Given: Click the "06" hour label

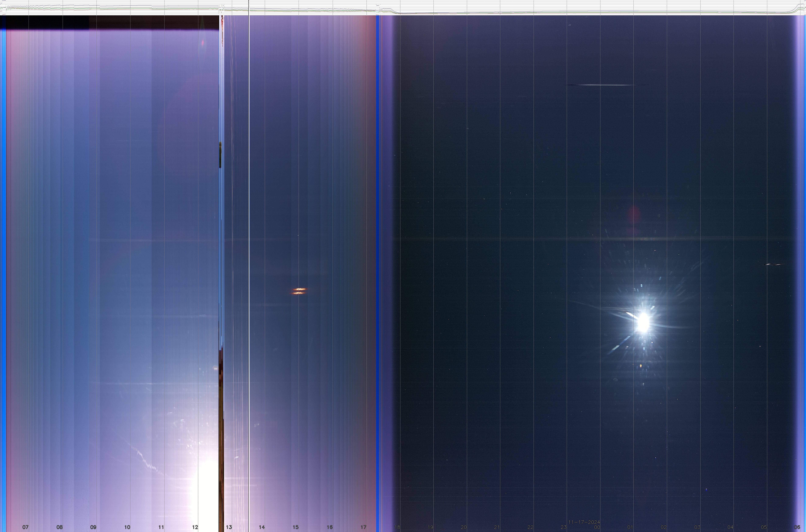Looking at the screenshot, I should pyautogui.click(x=797, y=527).
